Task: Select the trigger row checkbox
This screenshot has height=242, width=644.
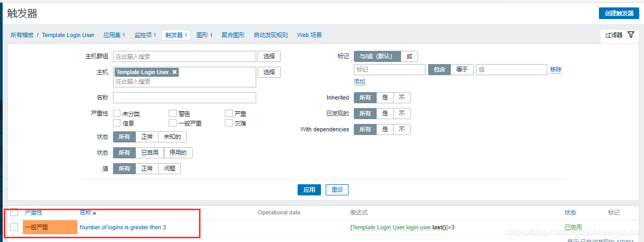Action: pyautogui.click(x=14, y=227)
